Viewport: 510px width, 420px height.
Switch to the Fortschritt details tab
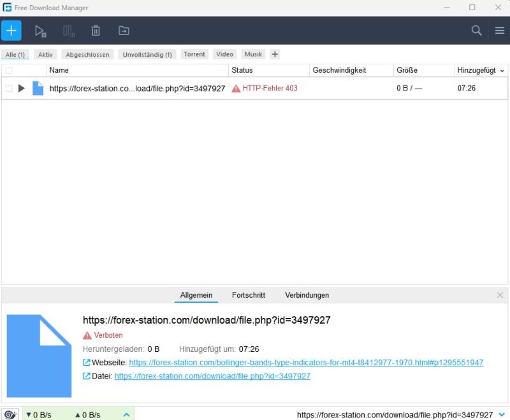coord(249,295)
